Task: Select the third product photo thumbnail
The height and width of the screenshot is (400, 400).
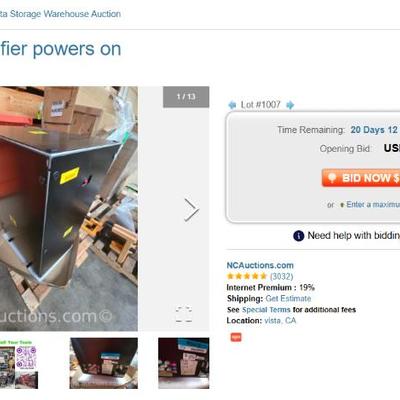Action: 184,363
